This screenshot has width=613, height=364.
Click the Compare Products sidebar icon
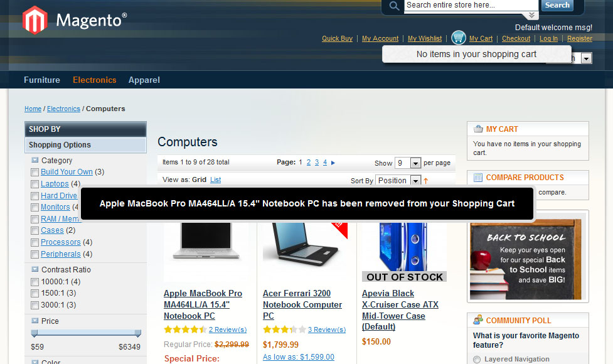click(478, 178)
